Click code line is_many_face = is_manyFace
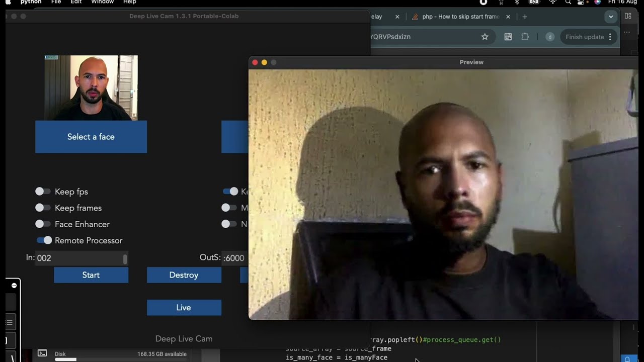 [x=337, y=357]
